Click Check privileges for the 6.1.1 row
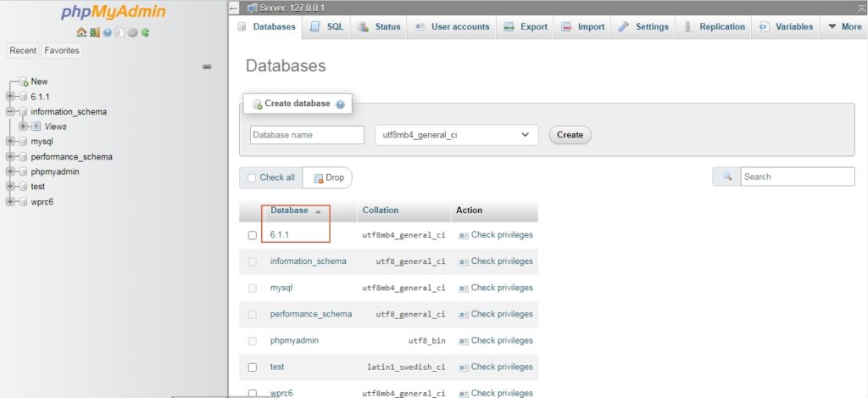Viewport: 868px width, 398px height. (x=496, y=235)
